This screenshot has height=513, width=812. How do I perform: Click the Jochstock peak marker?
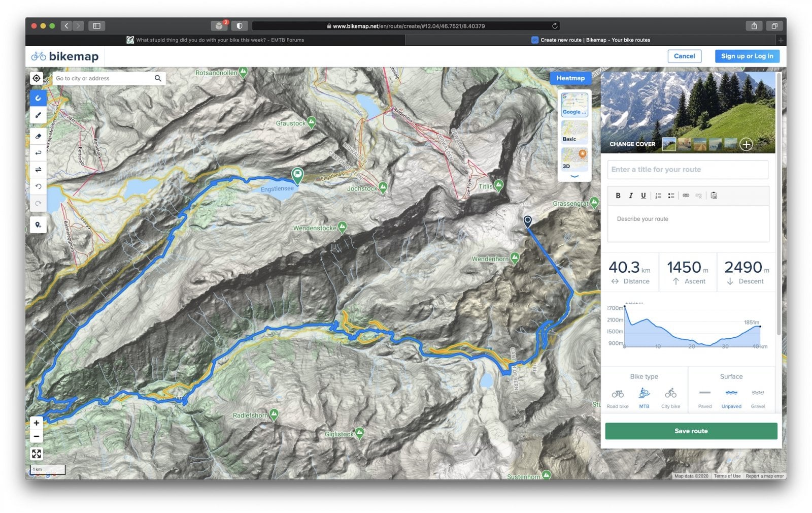(x=383, y=187)
